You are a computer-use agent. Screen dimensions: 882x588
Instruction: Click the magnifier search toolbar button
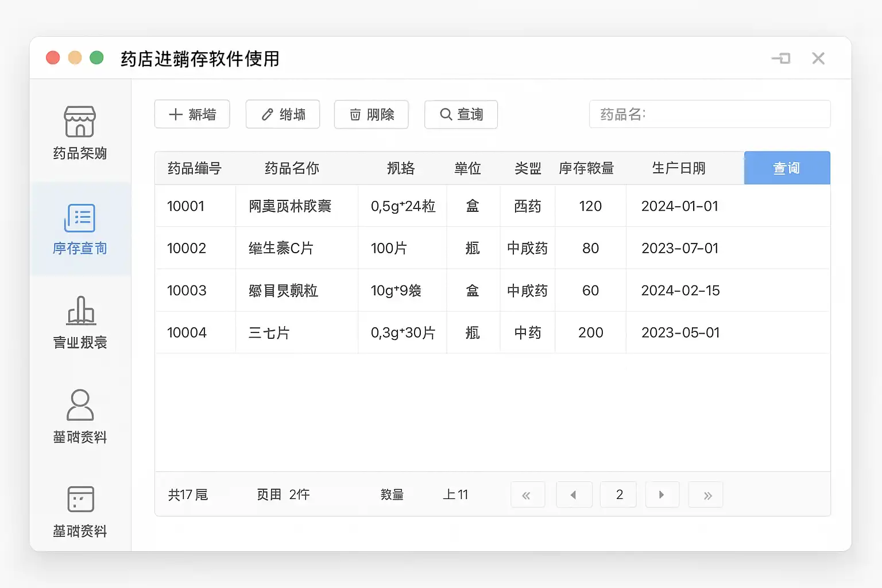click(461, 115)
